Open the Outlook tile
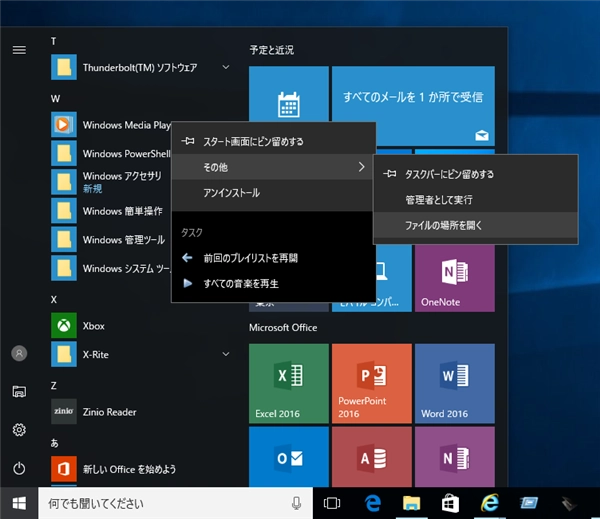 pyautogui.click(x=289, y=457)
